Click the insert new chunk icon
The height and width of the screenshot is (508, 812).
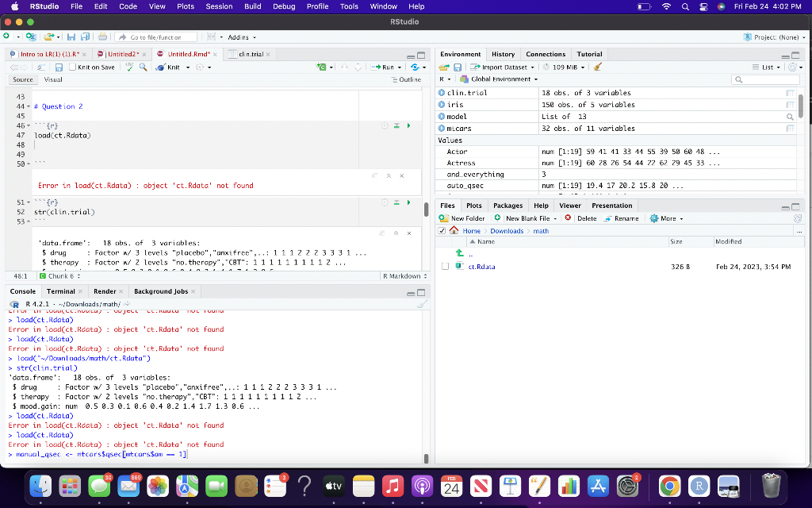(x=321, y=67)
